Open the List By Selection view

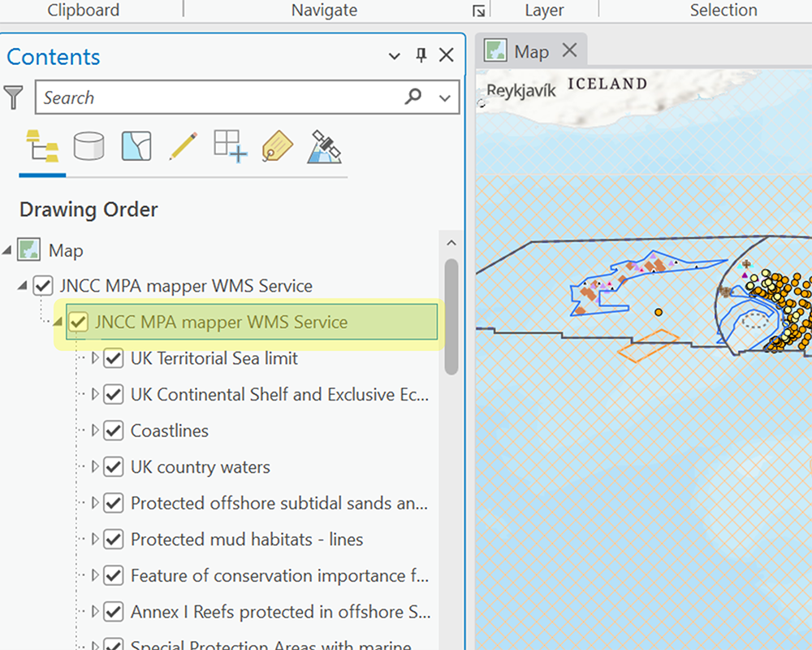click(x=136, y=146)
